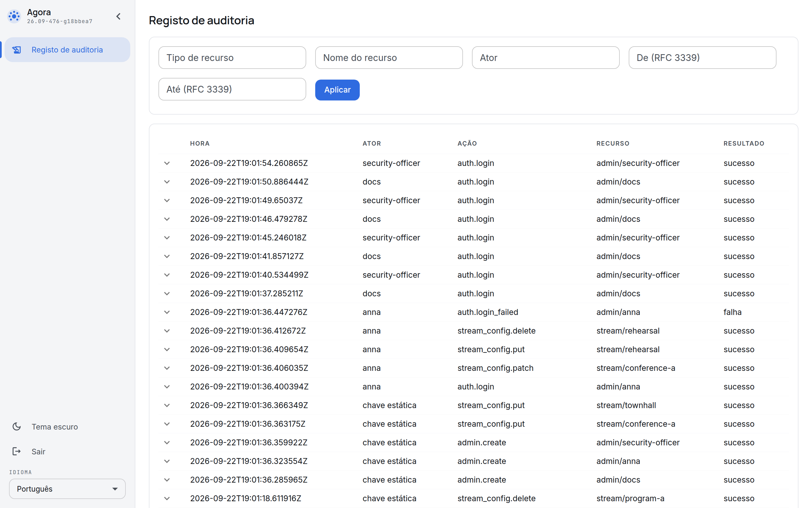Viewport: 812px width, 508px height.
Task: Click the Agora logo icon
Action: click(14, 16)
